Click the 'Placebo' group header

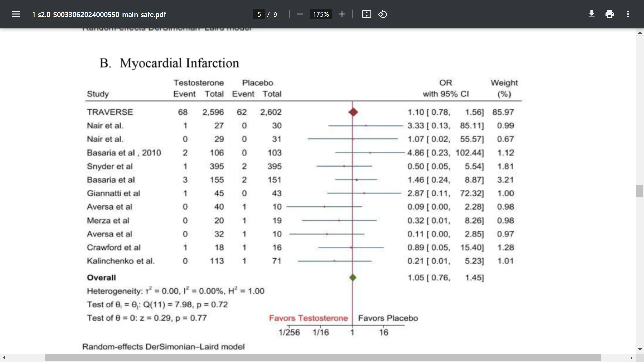pyautogui.click(x=258, y=83)
